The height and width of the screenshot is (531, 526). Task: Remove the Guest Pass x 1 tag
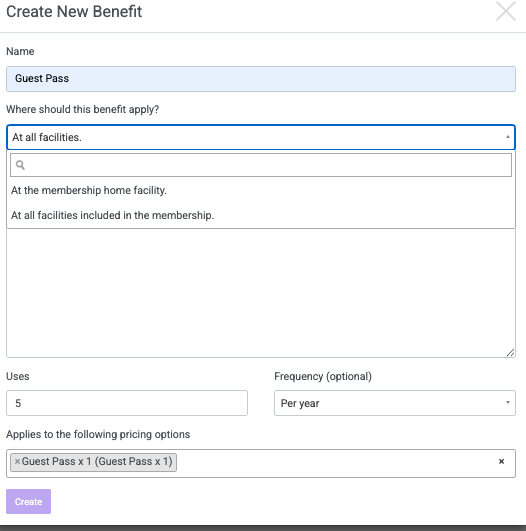pos(17,461)
